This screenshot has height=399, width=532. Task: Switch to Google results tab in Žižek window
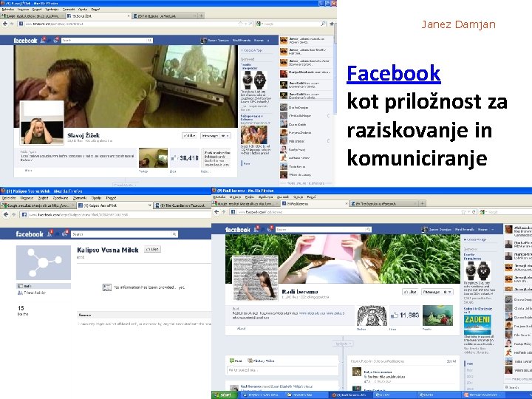(x=32, y=16)
